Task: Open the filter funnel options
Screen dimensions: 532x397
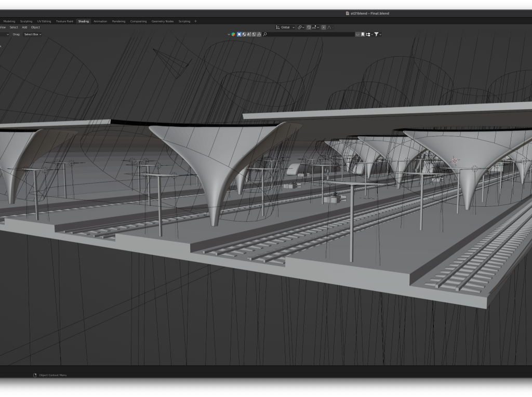Action: pos(377,34)
